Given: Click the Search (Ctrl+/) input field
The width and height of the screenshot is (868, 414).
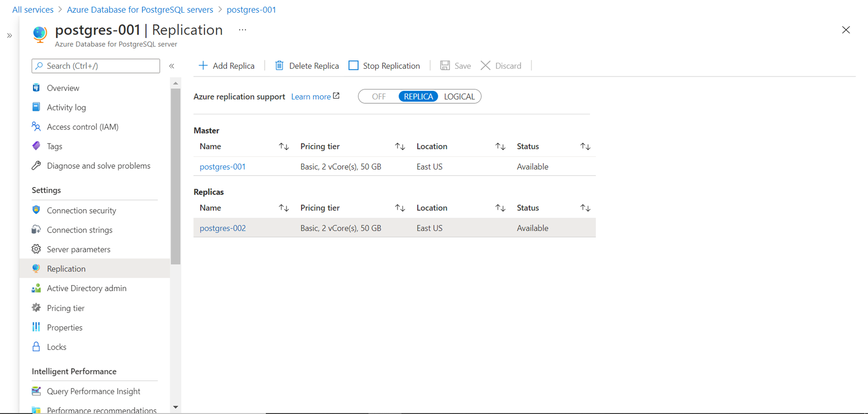Looking at the screenshot, I should [96, 66].
